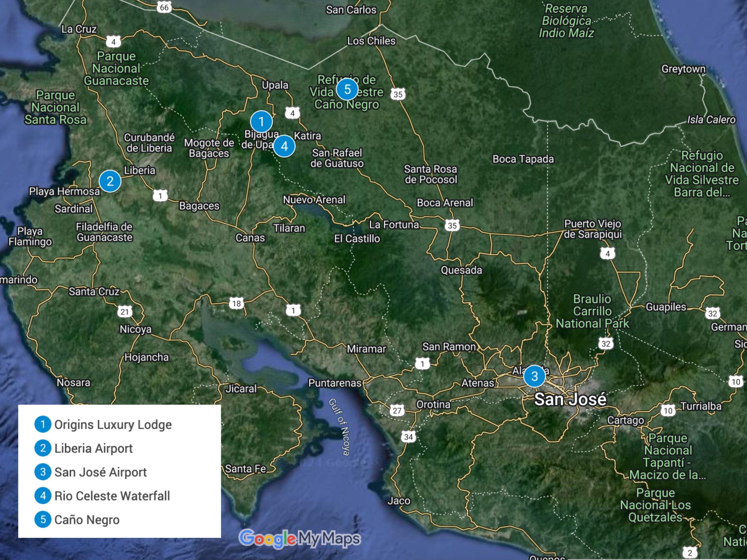Click map marker 4 near Katira

pos(284,146)
